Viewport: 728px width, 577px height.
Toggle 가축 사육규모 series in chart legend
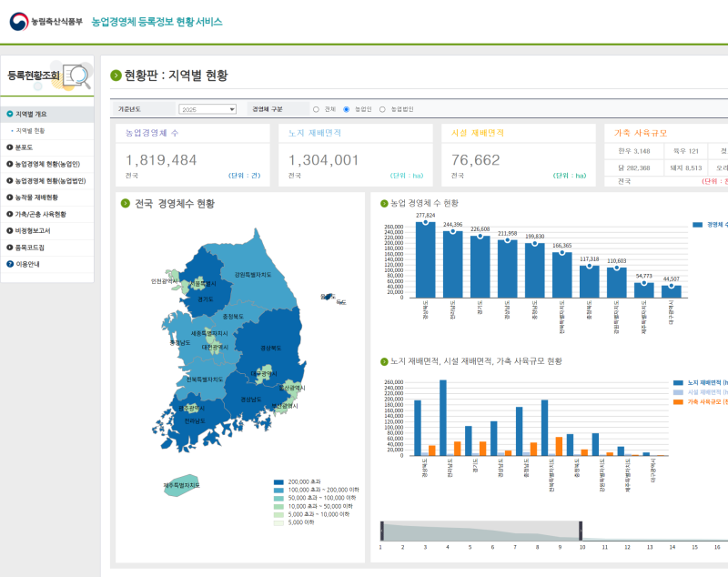coord(701,402)
